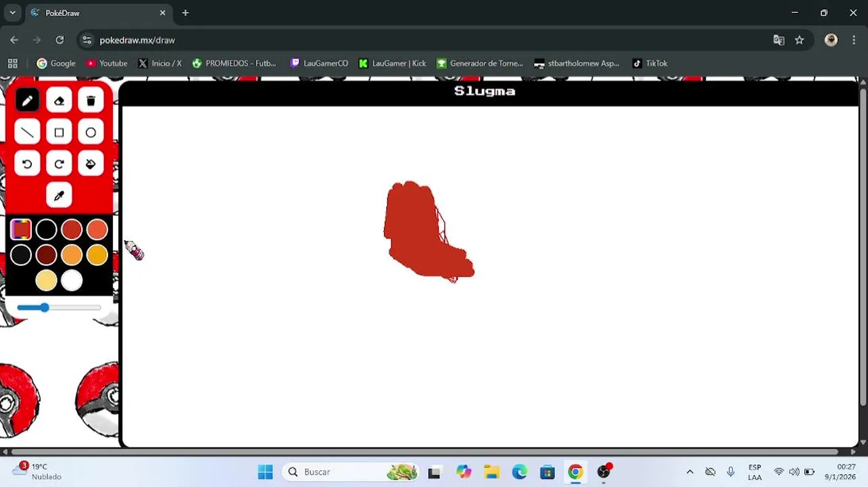The height and width of the screenshot is (487, 868).
Task: Switch to the PokéDraw tab
Action: (x=98, y=13)
